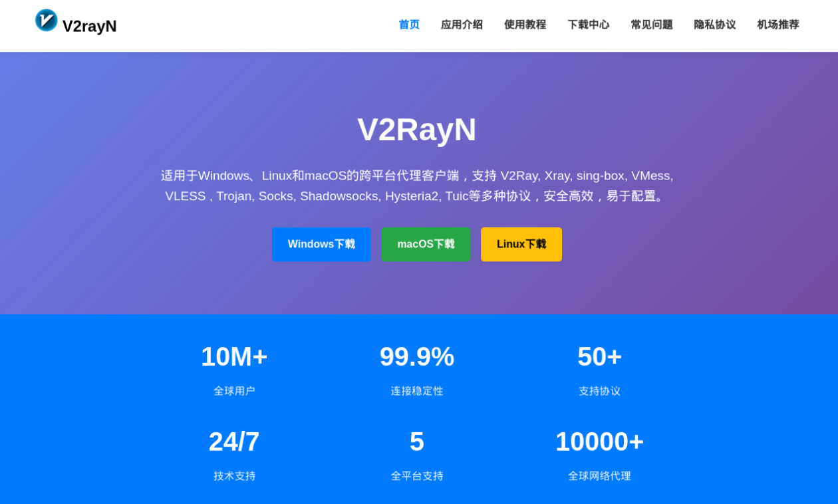Click the V2rayN site title text

click(x=89, y=26)
